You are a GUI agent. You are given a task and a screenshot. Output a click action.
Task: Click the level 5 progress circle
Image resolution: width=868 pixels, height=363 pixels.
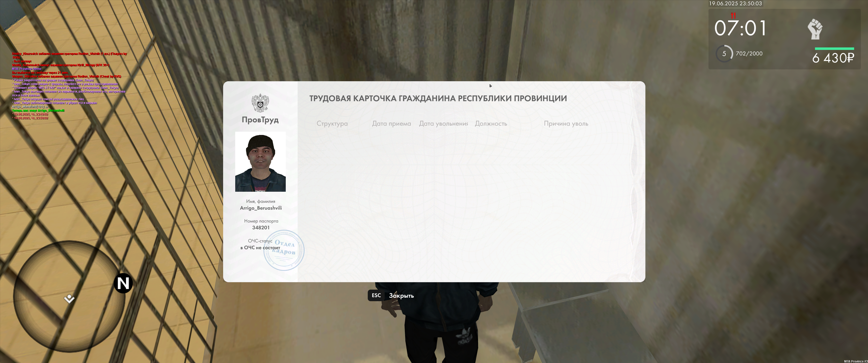tap(724, 53)
